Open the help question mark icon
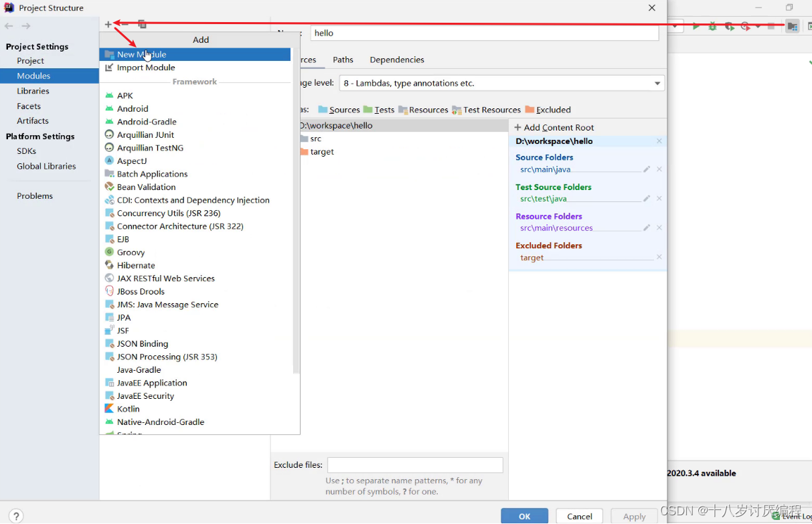812x524 pixels. click(15, 516)
